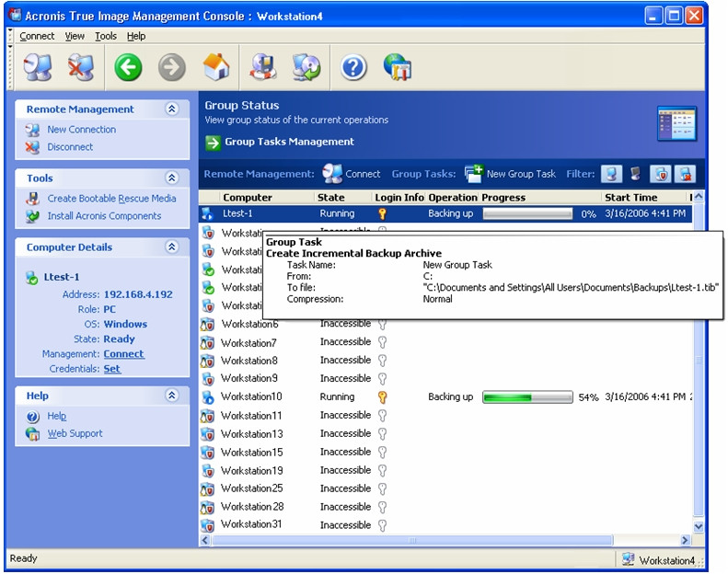
Task: Click Install Acronis Components link
Action: [x=104, y=216]
